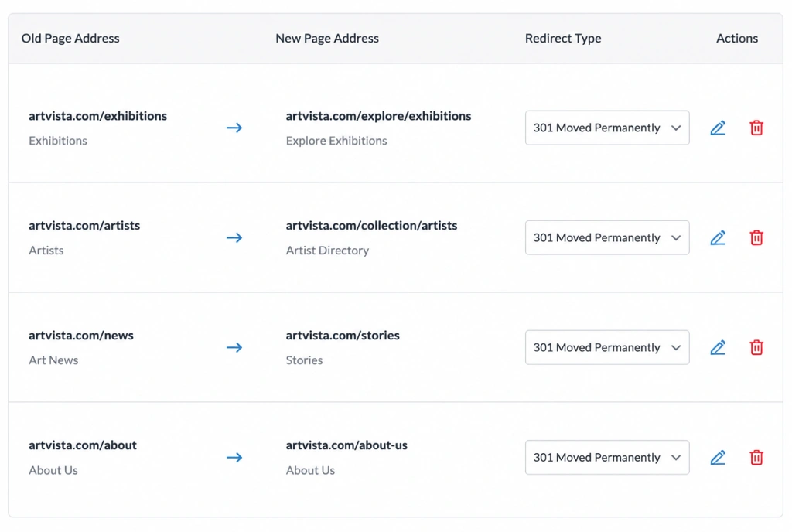The width and height of the screenshot is (792, 532).
Task: Click the Old Page Address column header
Action: point(70,39)
